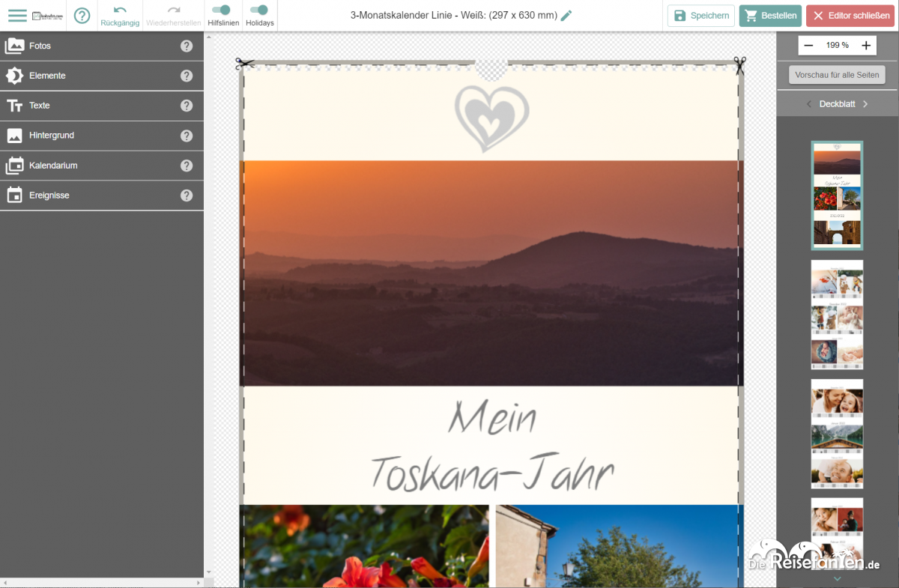Expand the Ereignisse section
Screen dimensions: 899x588
coord(49,196)
